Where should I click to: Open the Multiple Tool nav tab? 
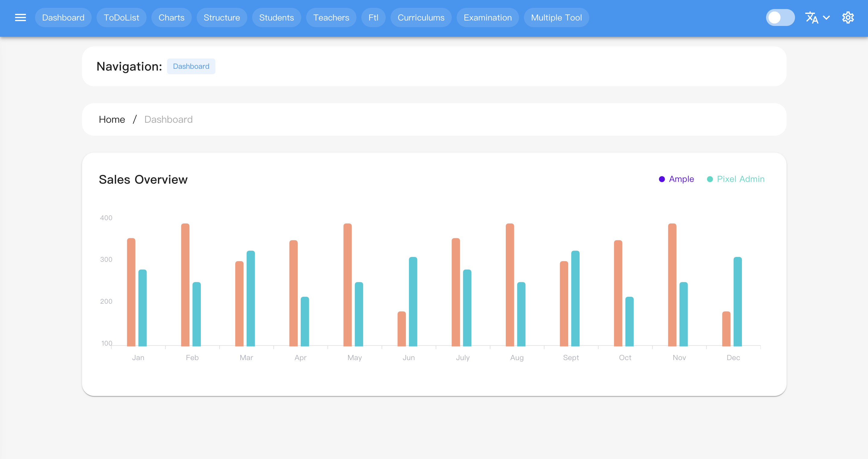tap(556, 17)
